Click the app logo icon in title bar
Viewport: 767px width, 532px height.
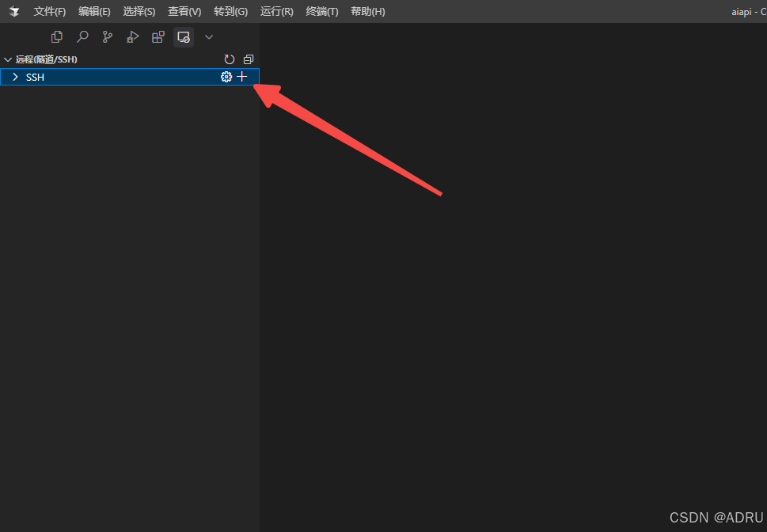coord(14,11)
